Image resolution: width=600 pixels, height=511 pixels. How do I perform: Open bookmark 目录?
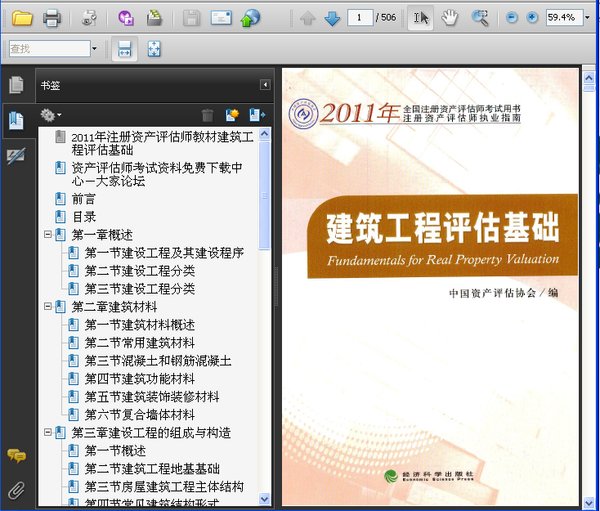click(x=84, y=217)
